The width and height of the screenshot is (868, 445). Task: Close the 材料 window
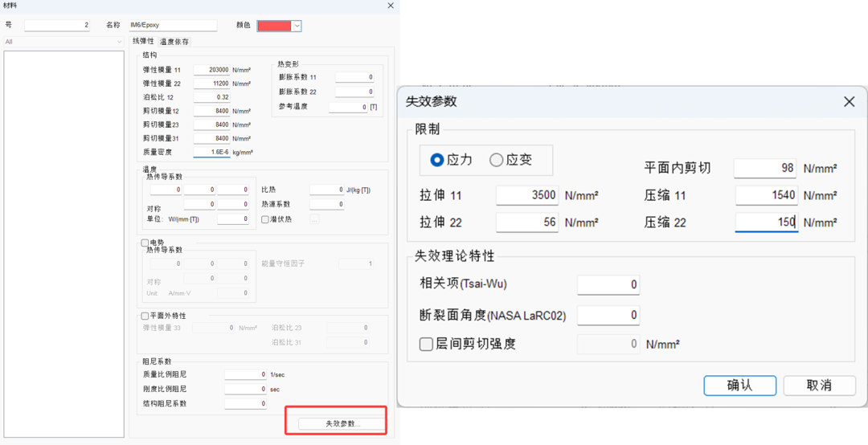click(391, 6)
